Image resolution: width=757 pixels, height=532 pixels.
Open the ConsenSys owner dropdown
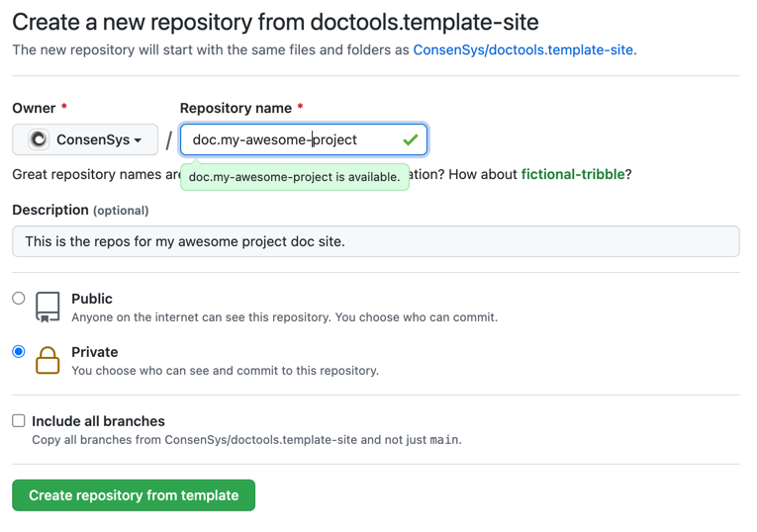click(85, 139)
